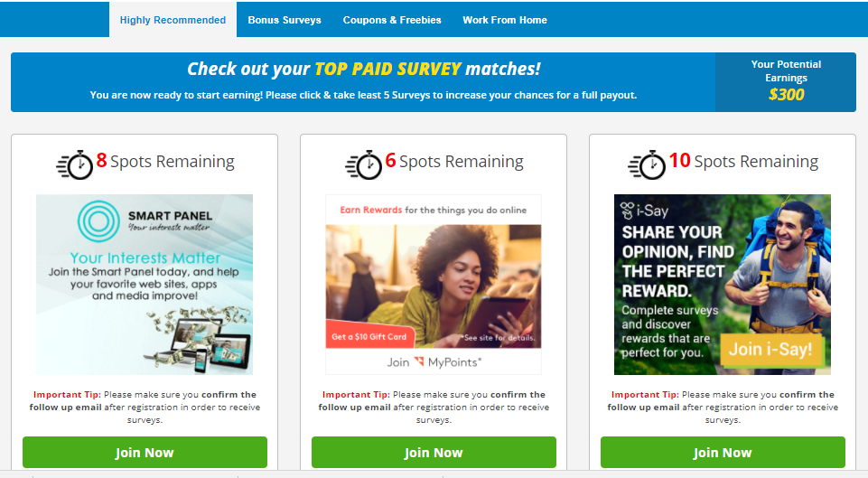Open the Smart Panel ad banner
The height and width of the screenshot is (478, 868).
145,284
